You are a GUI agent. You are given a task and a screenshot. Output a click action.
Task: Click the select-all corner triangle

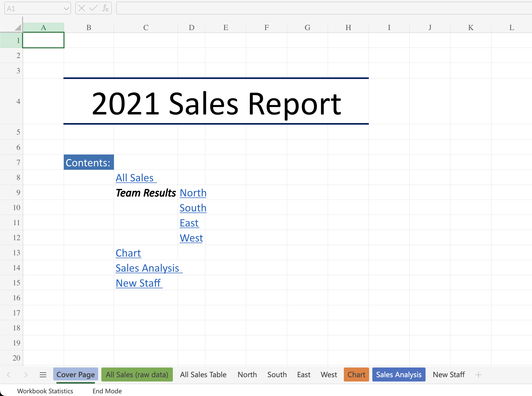pyautogui.click(x=18, y=27)
